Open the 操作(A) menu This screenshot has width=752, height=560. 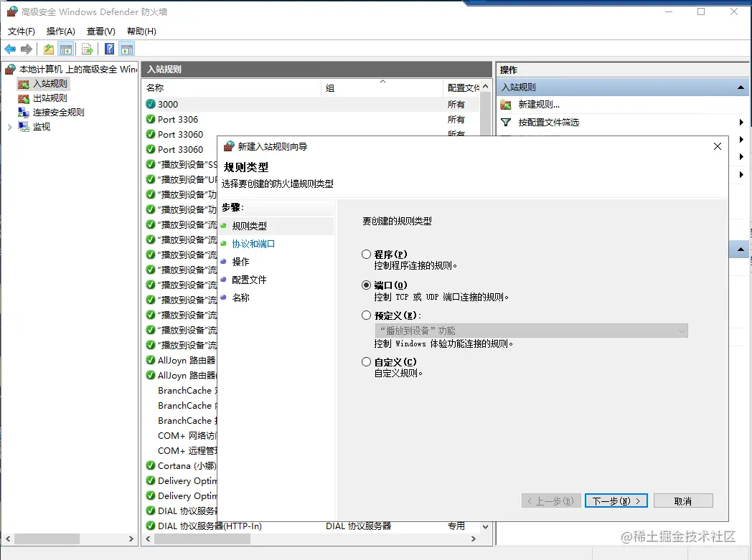[60, 32]
